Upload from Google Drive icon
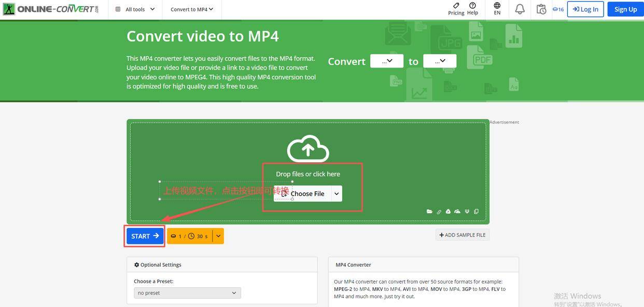 pyautogui.click(x=448, y=212)
